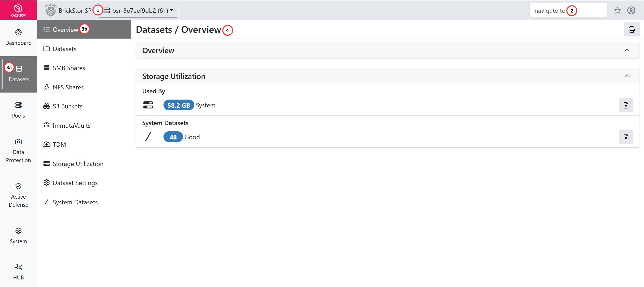Select NFS Shares menu item
This screenshot has height=287, width=644.
[x=68, y=87]
